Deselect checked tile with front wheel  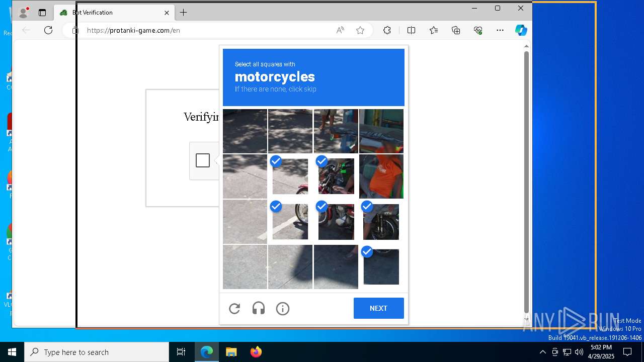[x=290, y=222]
